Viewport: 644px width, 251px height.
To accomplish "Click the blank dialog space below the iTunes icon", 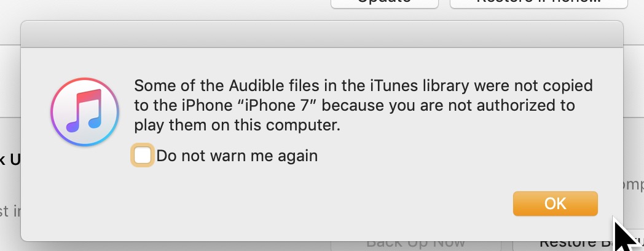I will [x=85, y=197].
